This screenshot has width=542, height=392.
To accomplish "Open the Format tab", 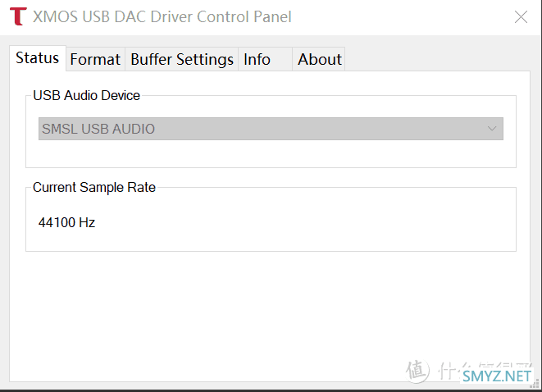I will point(95,59).
